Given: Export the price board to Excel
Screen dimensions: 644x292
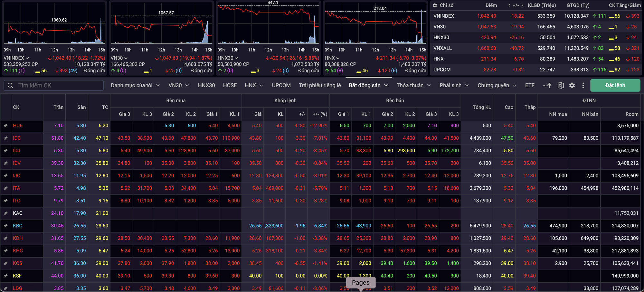Looking at the screenshot, I should tap(561, 85).
